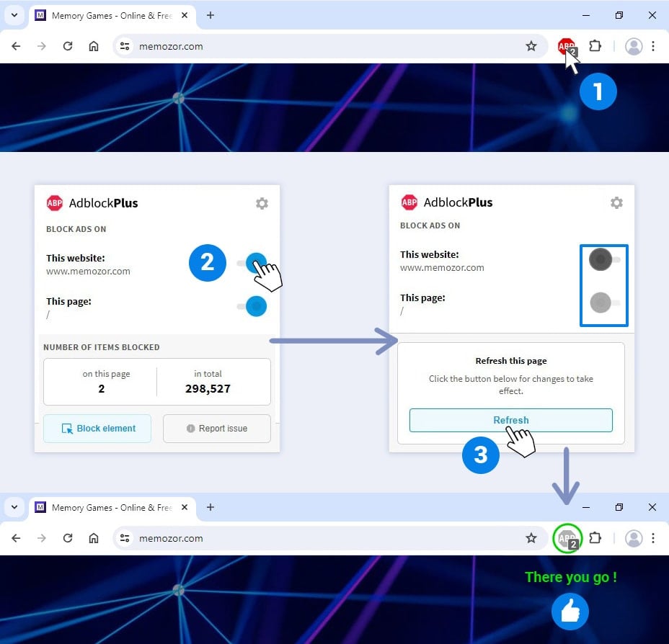
Task: Click greyed-out ABP icon in bottom browser toolbar
Action: point(567,538)
